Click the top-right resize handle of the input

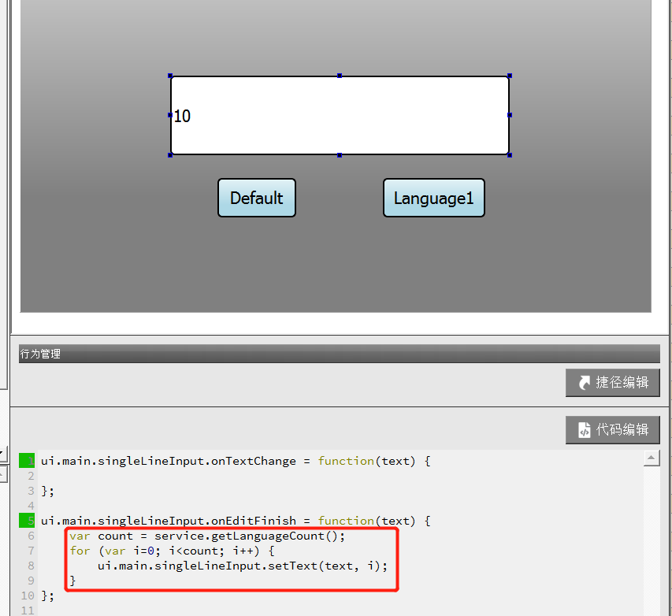[x=510, y=76]
